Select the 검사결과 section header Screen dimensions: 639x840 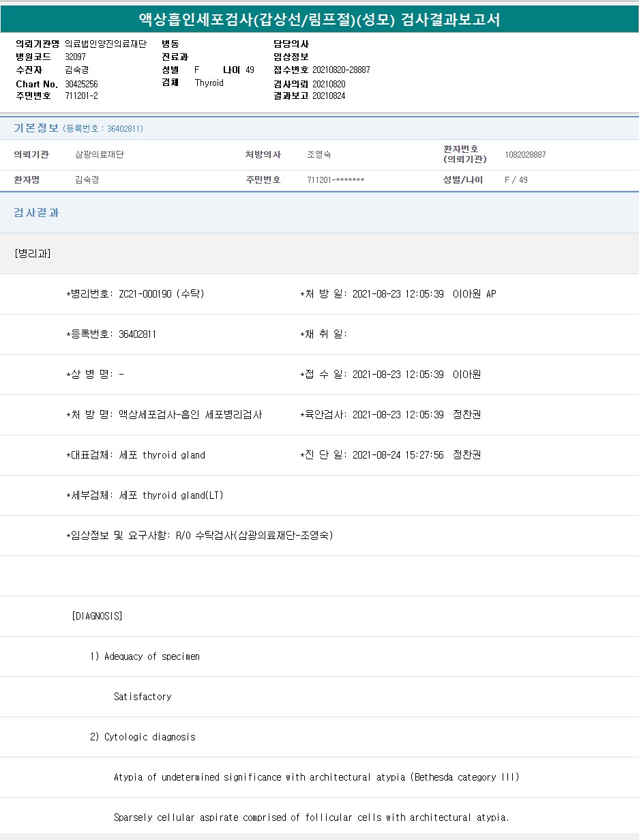click(x=36, y=213)
